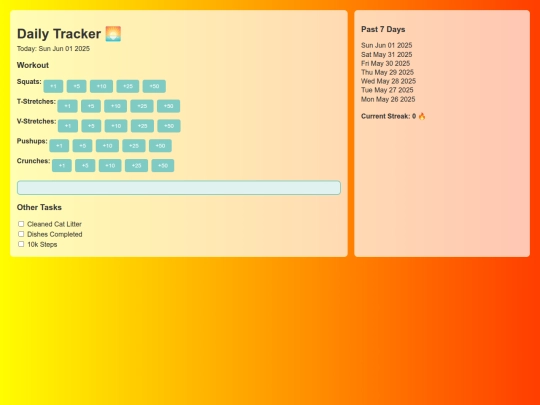Click +10 for T-Stretches
This screenshot has width=540, height=405.
(116, 106)
